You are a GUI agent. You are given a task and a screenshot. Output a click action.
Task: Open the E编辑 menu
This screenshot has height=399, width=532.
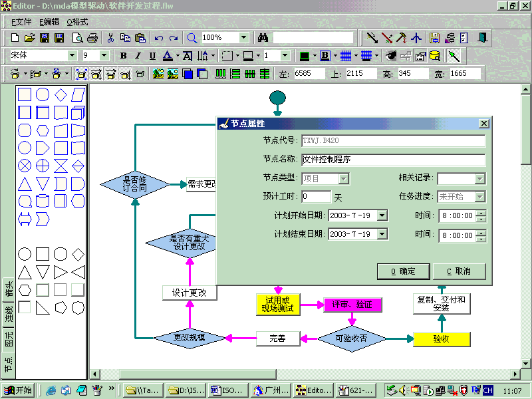tap(49, 22)
